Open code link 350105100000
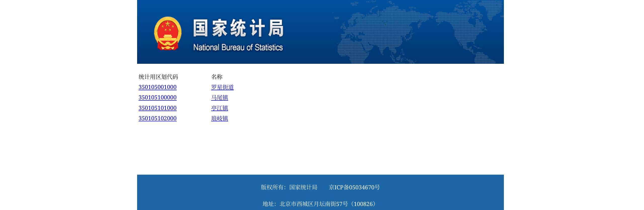Viewport: 644px width, 210px height. [157, 98]
